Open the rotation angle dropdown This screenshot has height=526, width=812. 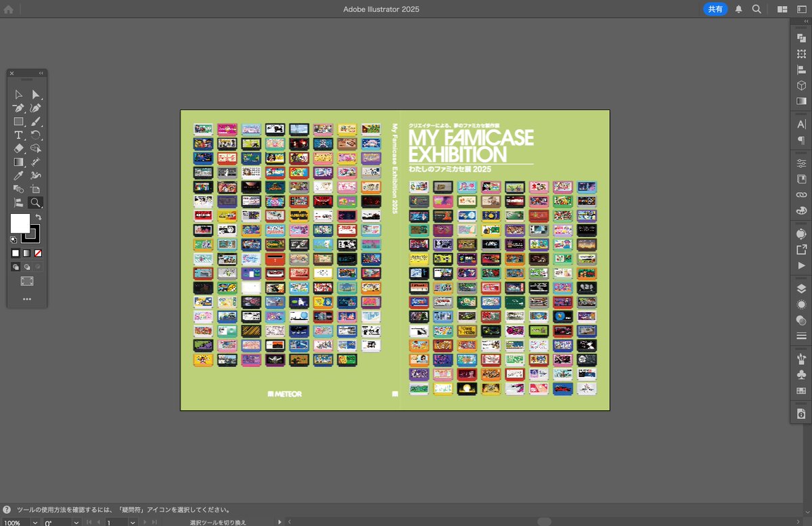click(x=76, y=523)
